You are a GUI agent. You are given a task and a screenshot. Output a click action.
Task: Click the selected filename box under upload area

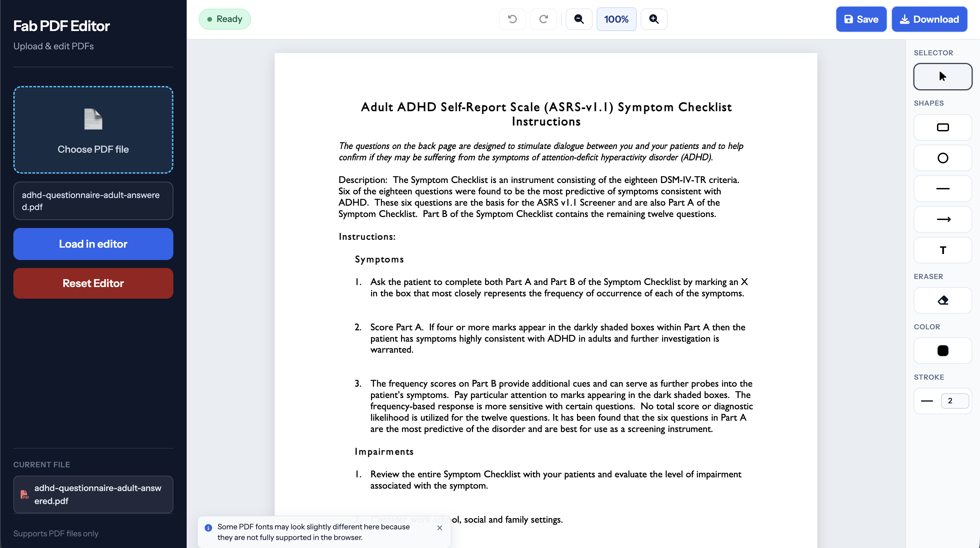[x=93, y=201]
